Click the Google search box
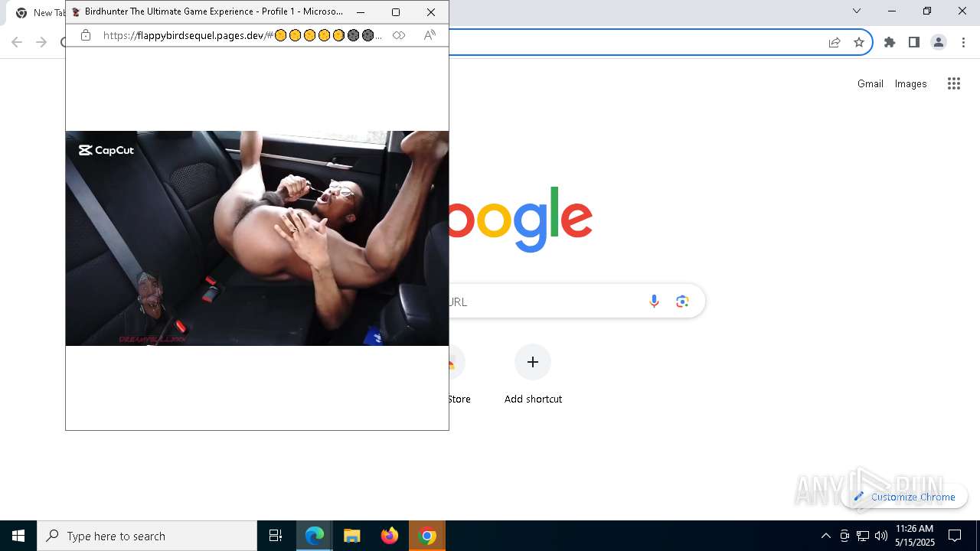Screen dimensions: 980x551 pyautogui.click(x=576, y=302)
